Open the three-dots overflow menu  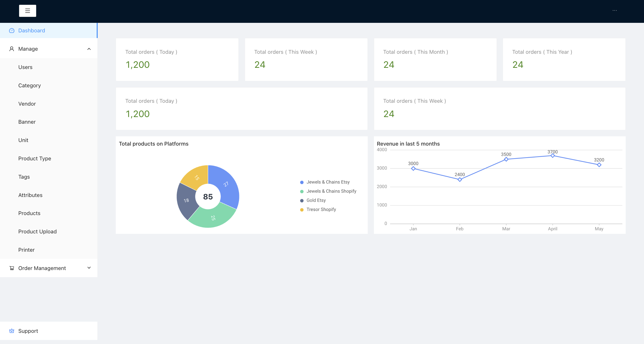pyautogui.click(x=614, y=10)
